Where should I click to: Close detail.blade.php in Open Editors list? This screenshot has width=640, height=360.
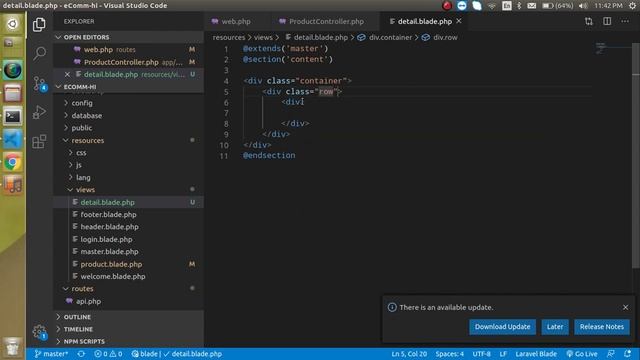tap(67, 74)
